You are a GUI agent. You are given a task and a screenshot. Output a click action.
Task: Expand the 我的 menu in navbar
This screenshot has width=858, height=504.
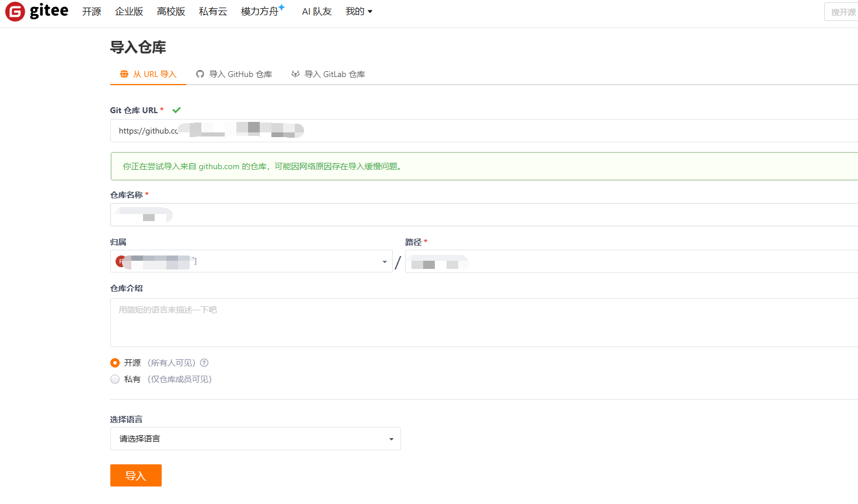pyautogui.click(x=358, y=12)
